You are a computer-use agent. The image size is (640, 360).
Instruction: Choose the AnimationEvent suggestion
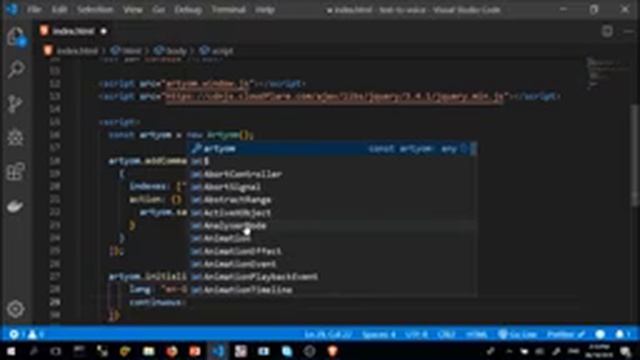click(x=331, y=264)
